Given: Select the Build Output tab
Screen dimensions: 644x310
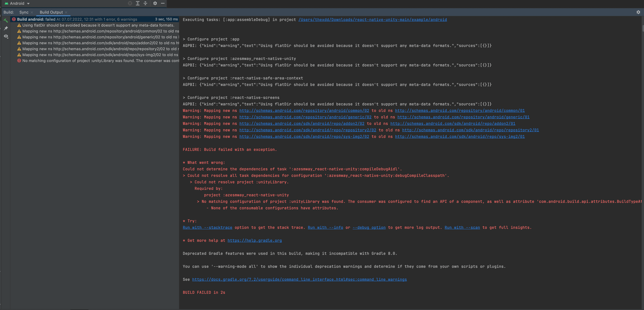Looking at the screenshot, I should coord(51,12).
